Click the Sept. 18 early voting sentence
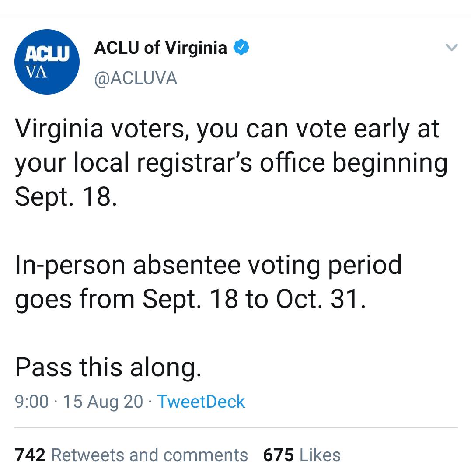This screenshot has height=476, width=471. click(219, 162)
